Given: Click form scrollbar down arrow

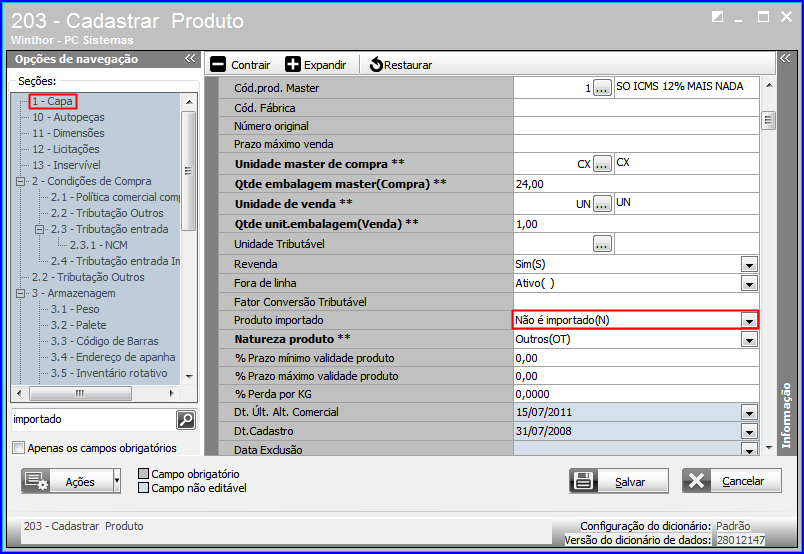Looking at the screenshot, I should tap(769, 448).
